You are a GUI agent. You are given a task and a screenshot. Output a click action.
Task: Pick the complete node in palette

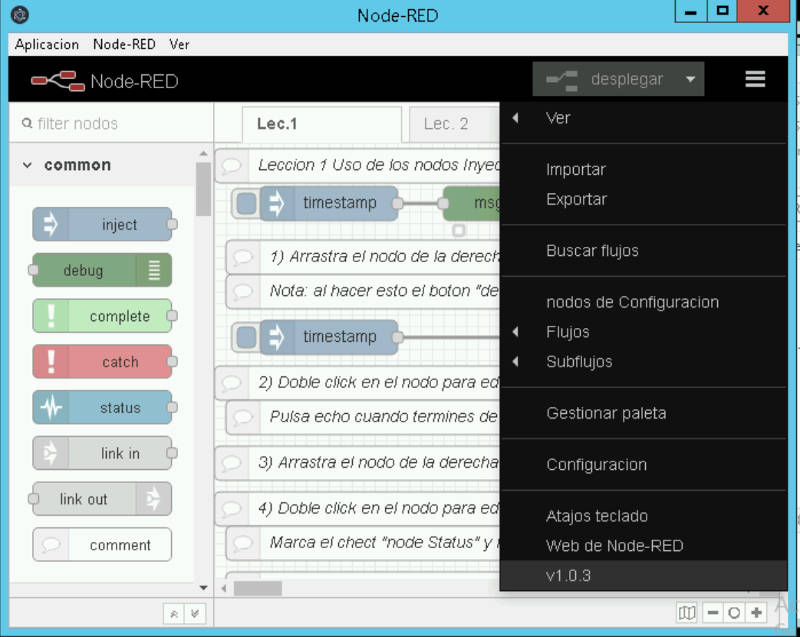coord(102,316)
